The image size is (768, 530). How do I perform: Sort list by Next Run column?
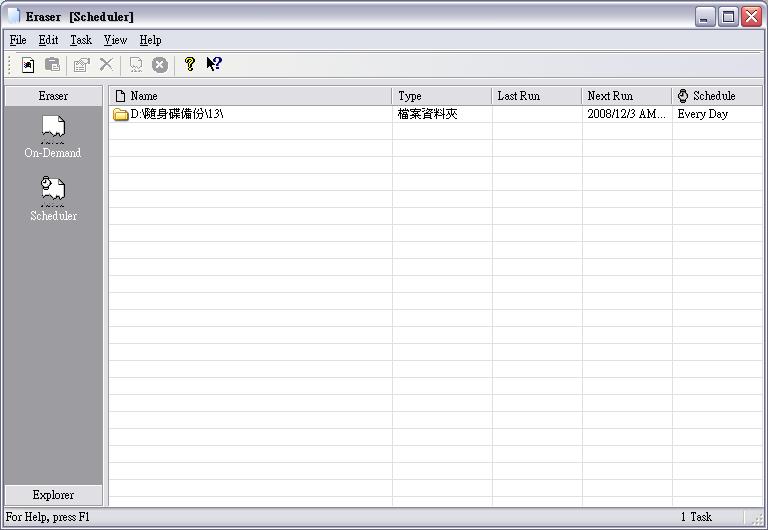click(626, 96)
